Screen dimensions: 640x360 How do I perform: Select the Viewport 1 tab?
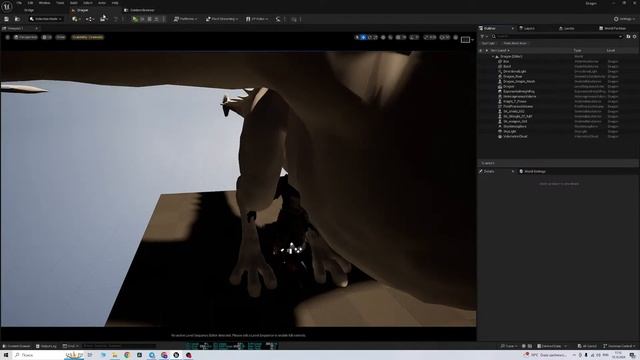[x=16, y=29]
